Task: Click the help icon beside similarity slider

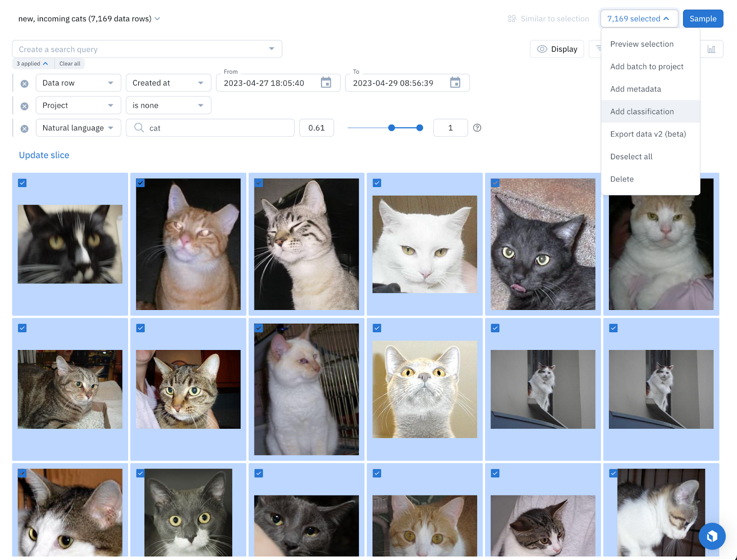Action: [x=477, y=128]
